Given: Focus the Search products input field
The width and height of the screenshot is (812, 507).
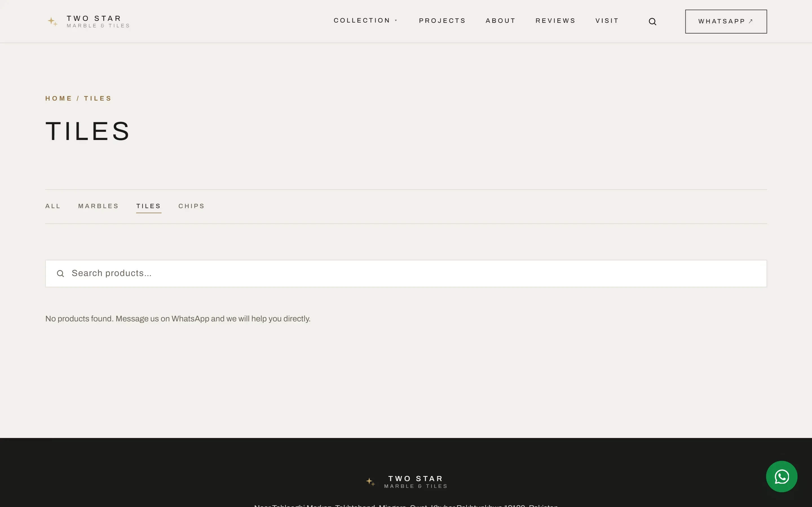Looking at the screenshot, I should pos(406,273).
